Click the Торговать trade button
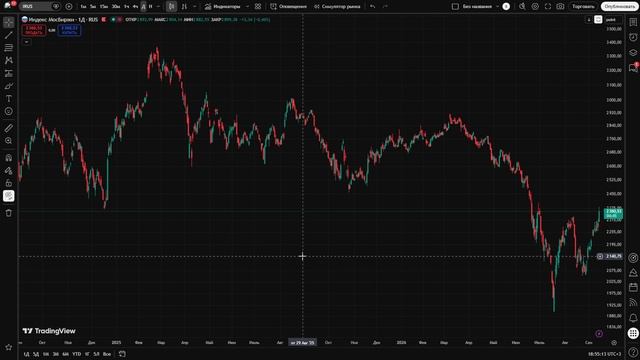The width and height of the screenshot is (640, 360). [x=583, y=7]
